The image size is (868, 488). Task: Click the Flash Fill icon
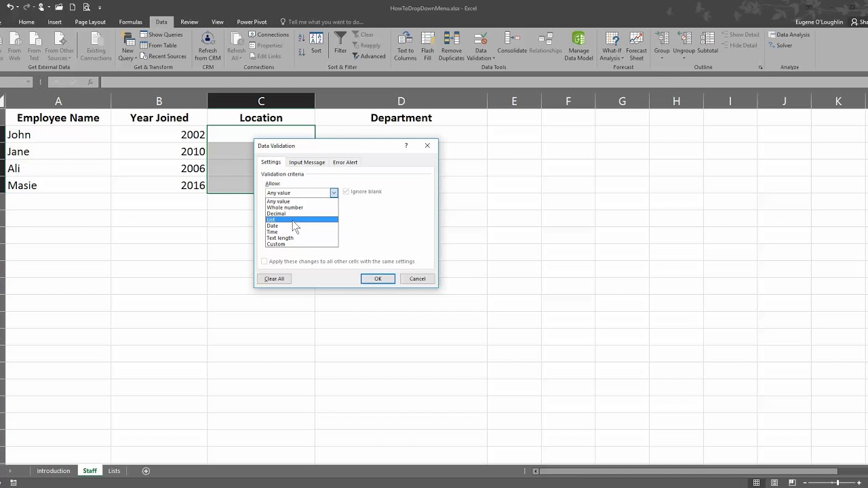(427, 46)
